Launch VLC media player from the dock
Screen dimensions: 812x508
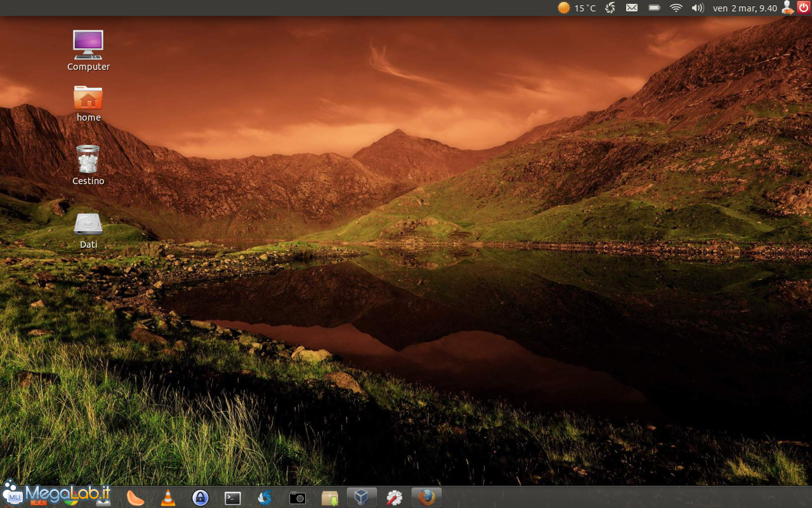(167, 498)
